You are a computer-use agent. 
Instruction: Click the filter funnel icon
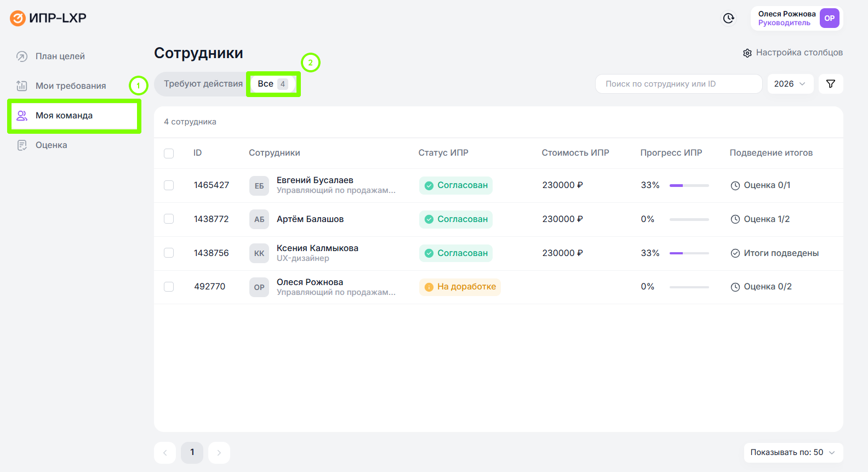click(830, 84)
